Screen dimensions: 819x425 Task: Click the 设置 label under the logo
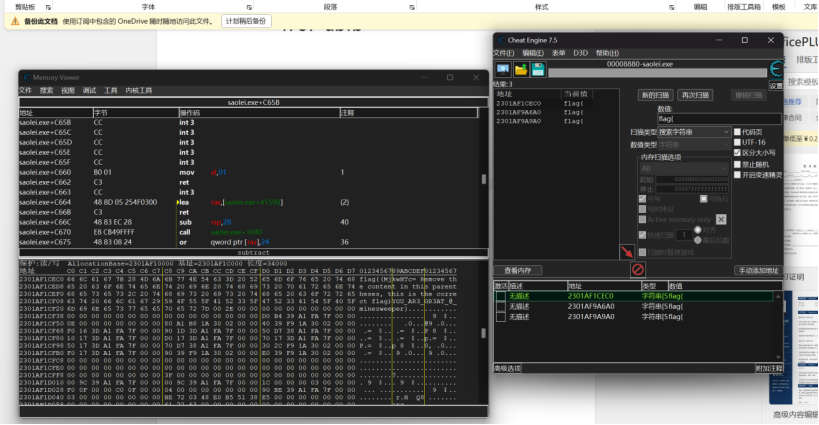click(x=776, y=86)
